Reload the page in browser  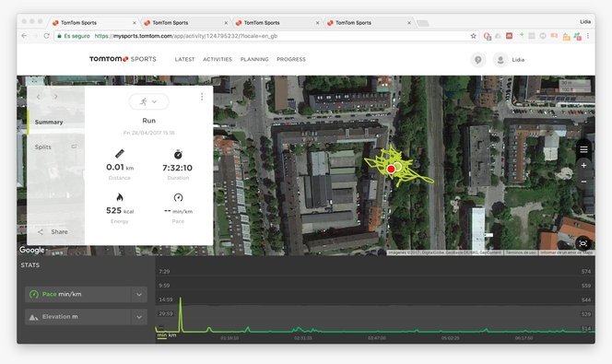(x=46, y=36)
